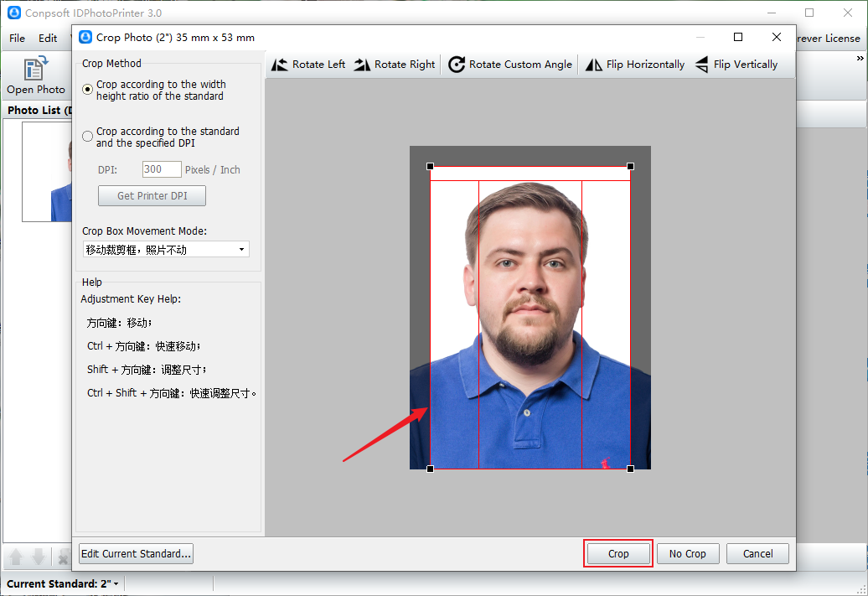Click the DPI input field

click(162, 169)
